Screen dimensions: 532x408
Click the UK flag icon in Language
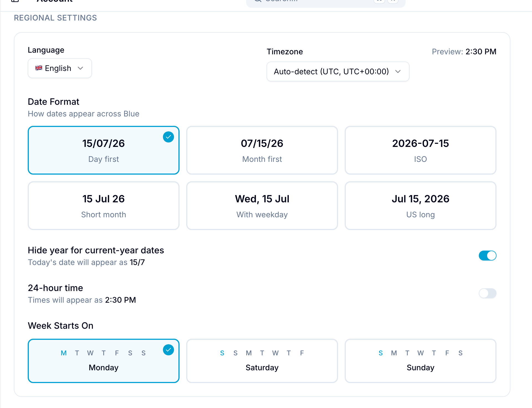(39, 68)
